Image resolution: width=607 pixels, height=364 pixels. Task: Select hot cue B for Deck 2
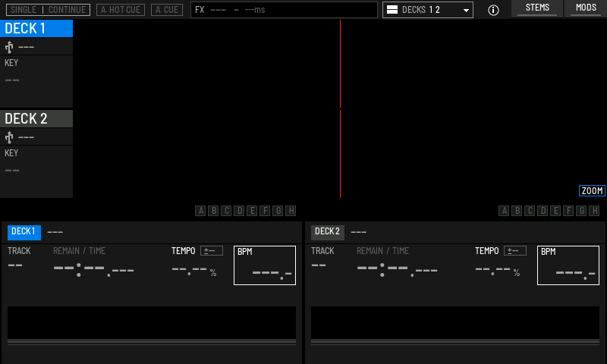(x=517, y=211)
